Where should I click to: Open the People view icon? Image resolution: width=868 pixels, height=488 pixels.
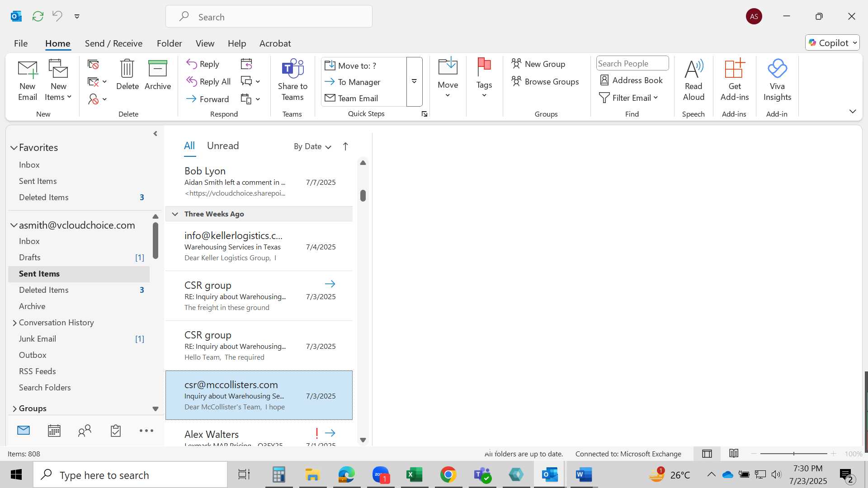coord(85,431)
